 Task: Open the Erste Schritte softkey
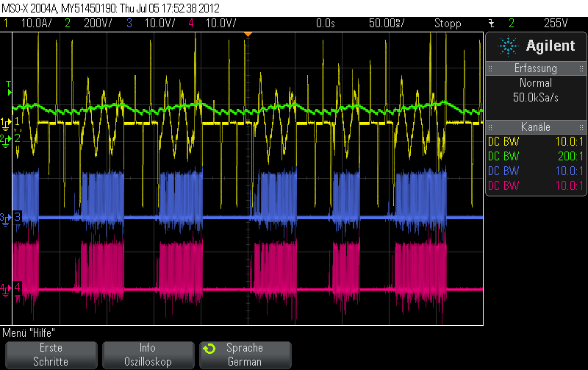[x=51, y=355]
